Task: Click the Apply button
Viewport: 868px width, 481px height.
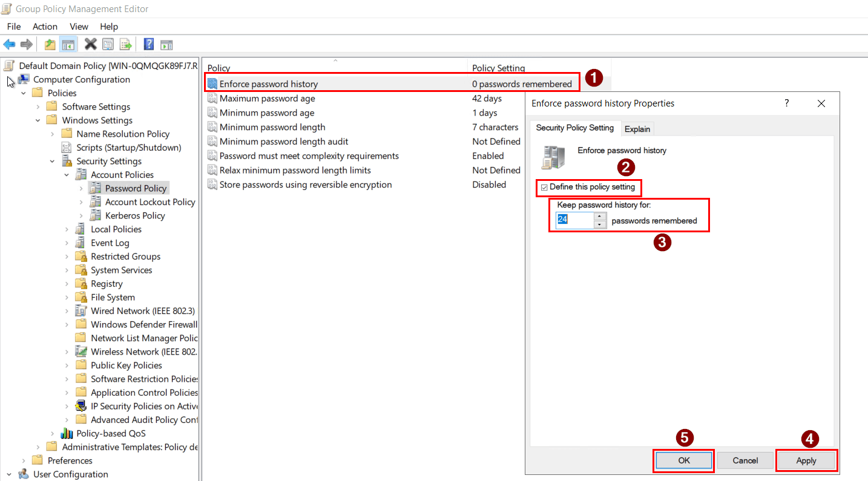Action: click(x=806, y=460)
